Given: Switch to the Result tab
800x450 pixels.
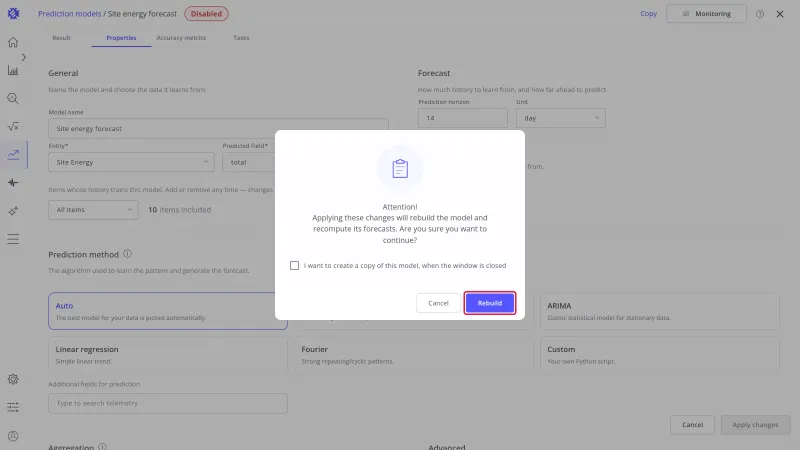Looking at the screenshot, I should (61, 38).
